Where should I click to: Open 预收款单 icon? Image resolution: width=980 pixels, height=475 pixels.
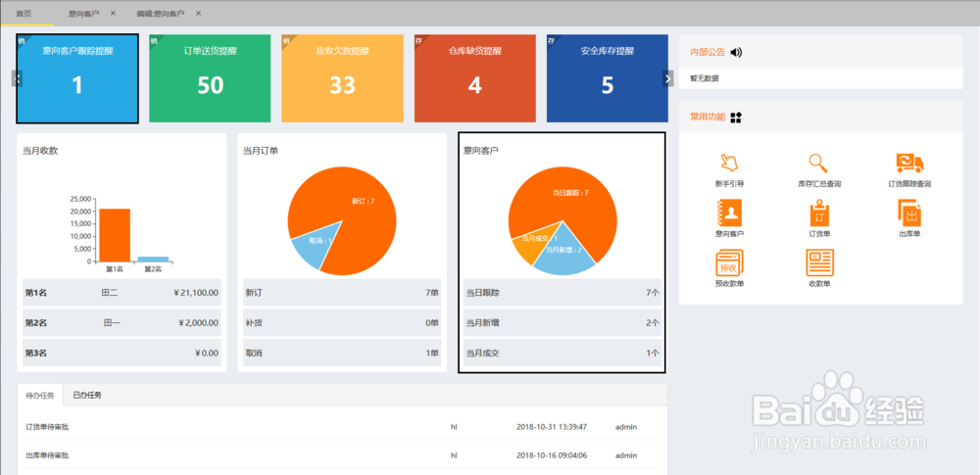pos(729,262)
